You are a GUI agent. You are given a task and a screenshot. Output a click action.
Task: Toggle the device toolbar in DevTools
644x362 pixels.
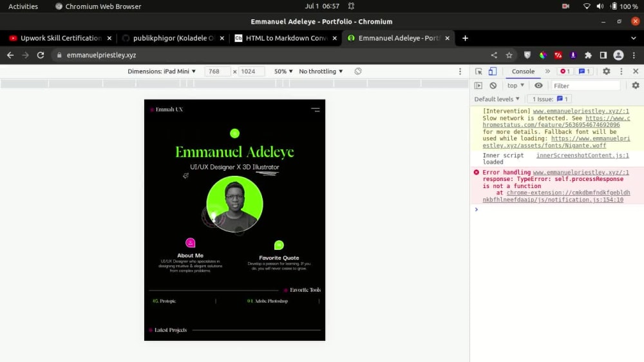493,71
